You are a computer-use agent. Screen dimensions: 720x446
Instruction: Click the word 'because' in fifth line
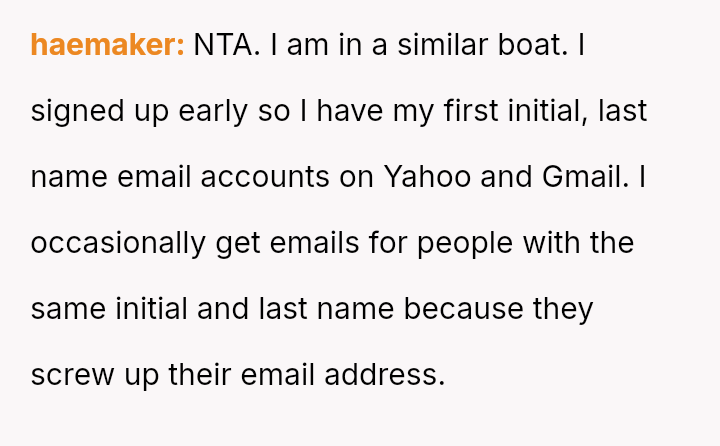[463, 309]
